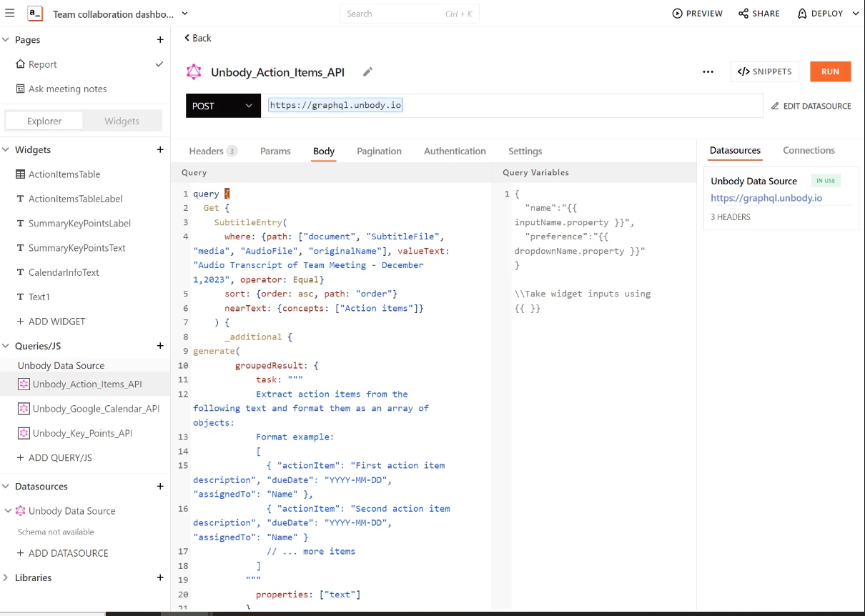
Task: Click the Schema not available text
Action: click(x=56, y=532)
